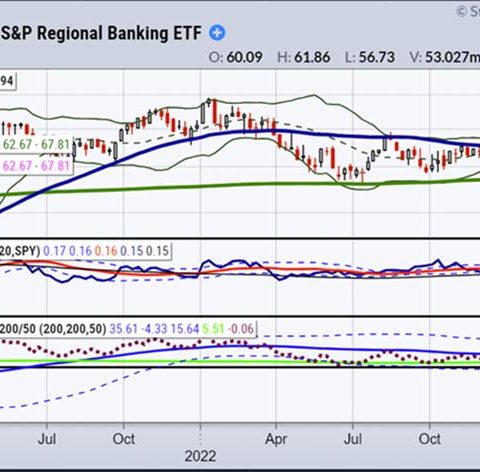Viewport: 480px width, 472px height.
Task: Click the S&P Regional Banking ETF title
Action: pyautogui.click(x=101, y=33)
